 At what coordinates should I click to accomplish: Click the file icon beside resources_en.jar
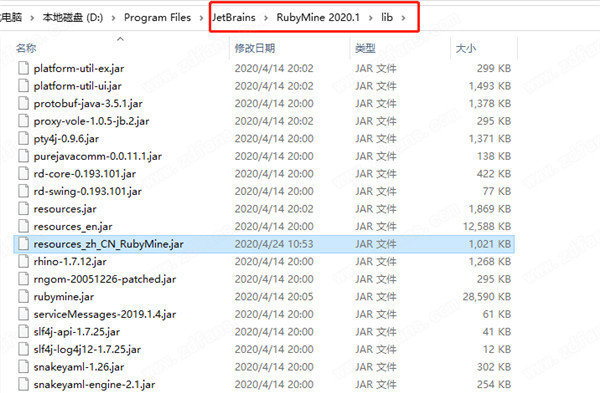[x=23, y=226]
